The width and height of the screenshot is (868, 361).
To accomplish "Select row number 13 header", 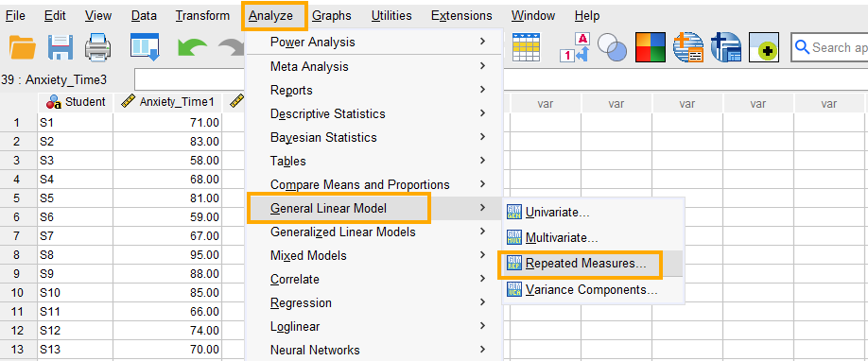I will 18,350.
